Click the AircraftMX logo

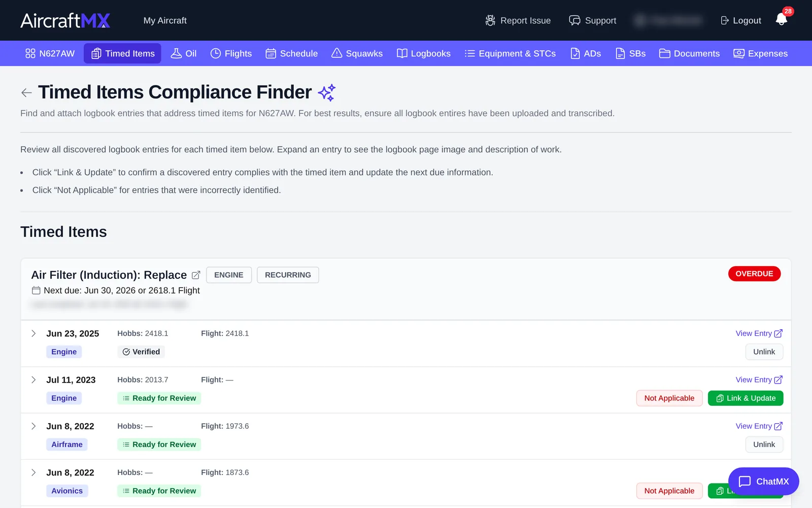coord(65,20)
